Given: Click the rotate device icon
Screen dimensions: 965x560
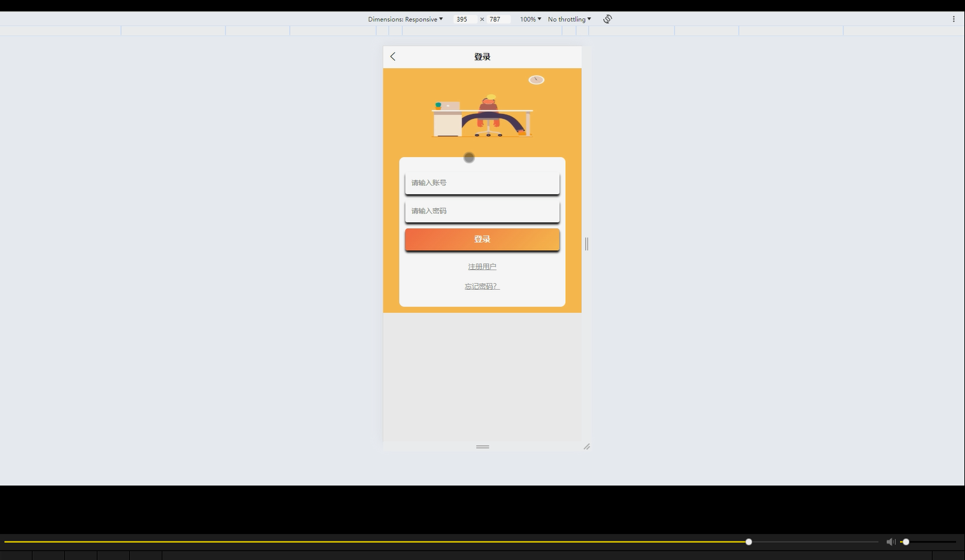Looking at the screenshot, I should coord(607,19).
